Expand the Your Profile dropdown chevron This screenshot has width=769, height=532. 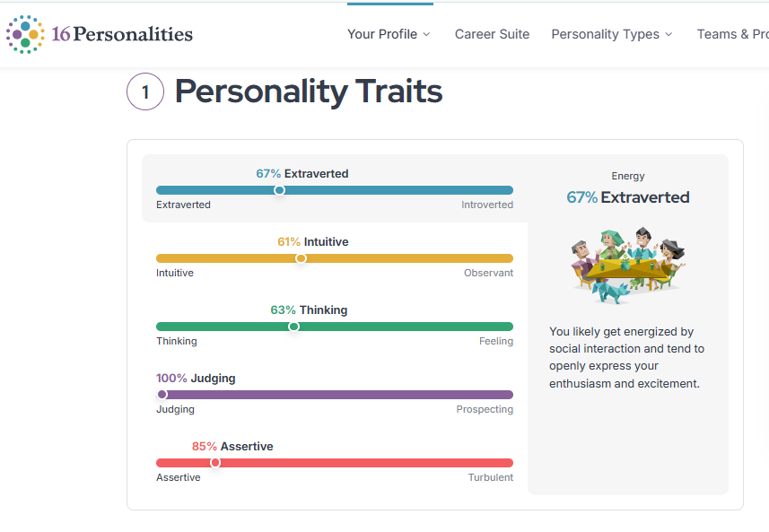427,34
